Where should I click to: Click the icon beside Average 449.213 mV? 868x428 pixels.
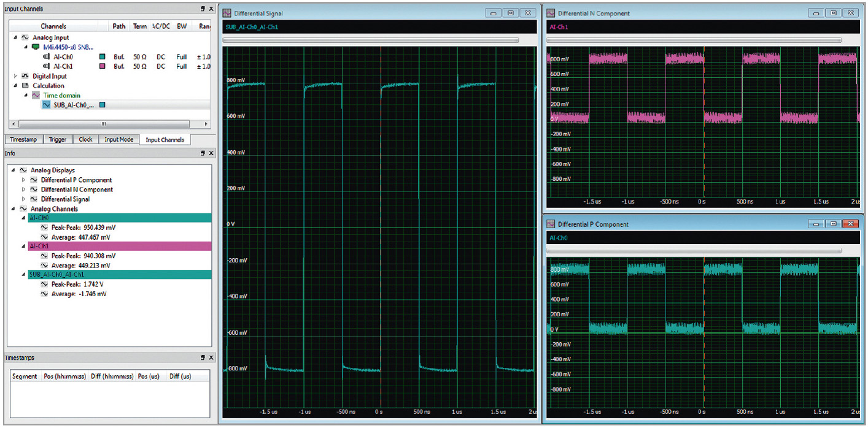pyautogui.click(x=44, y=266)
